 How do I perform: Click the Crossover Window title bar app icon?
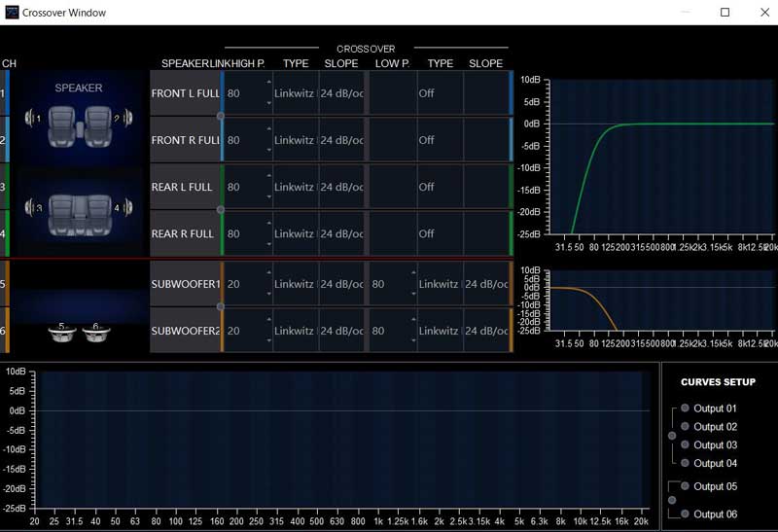click(x=12, y=13)
